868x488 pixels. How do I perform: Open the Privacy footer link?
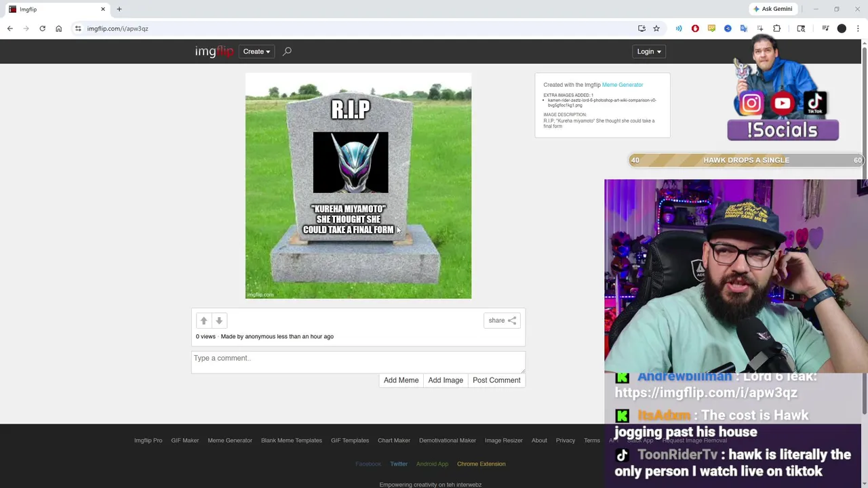point(566,441)
